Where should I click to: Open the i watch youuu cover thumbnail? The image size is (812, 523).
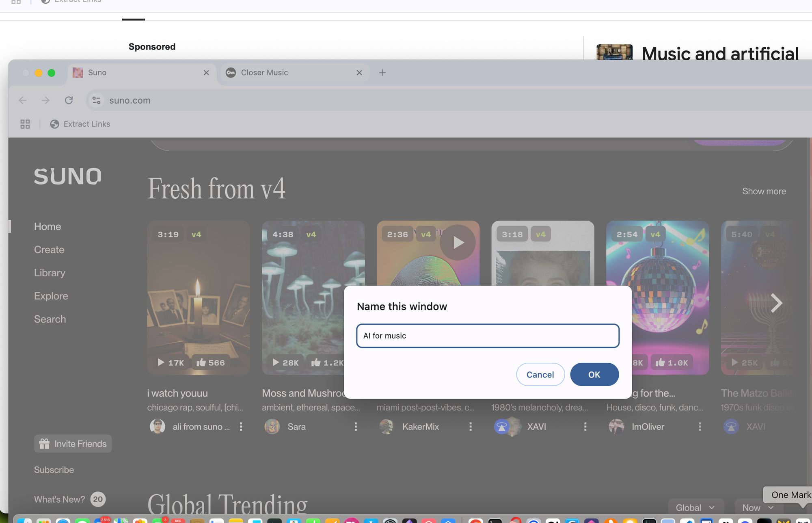199,297
